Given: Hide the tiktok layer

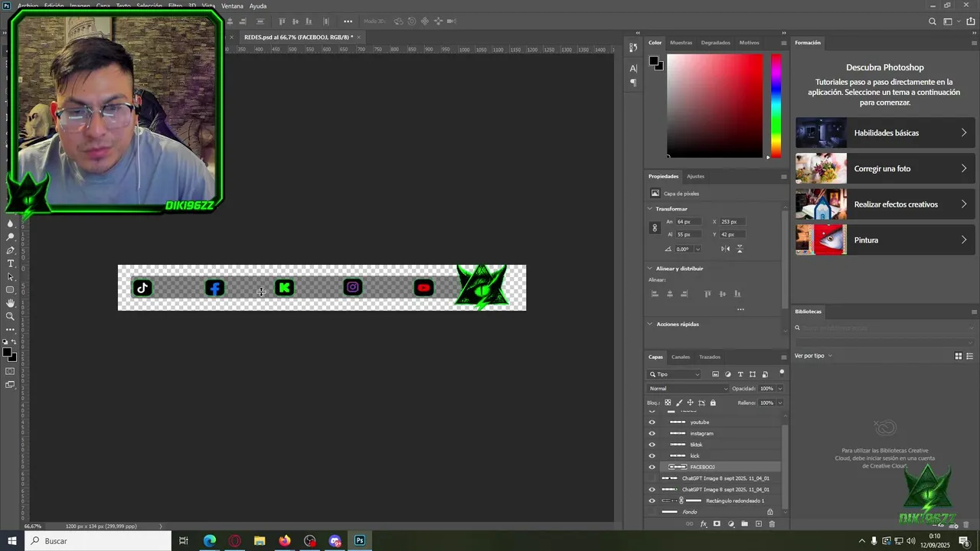Looking at the screenshot, I should click(652, 445).
